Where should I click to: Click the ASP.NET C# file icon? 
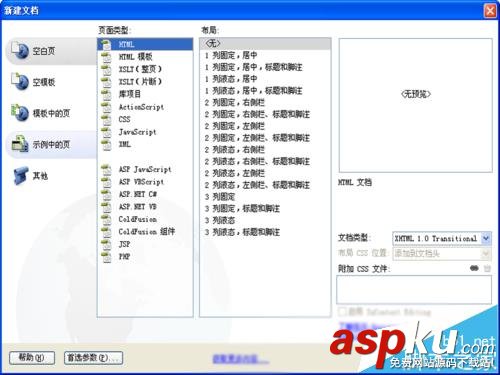tap(106, 194)
